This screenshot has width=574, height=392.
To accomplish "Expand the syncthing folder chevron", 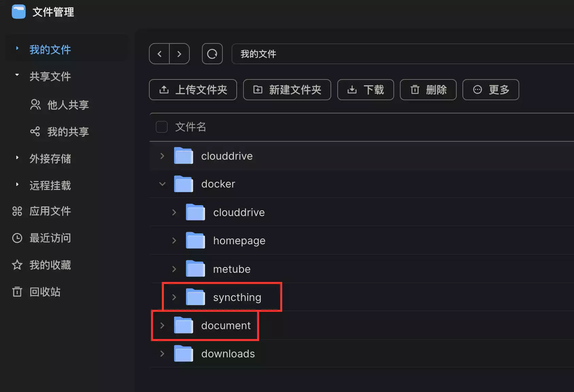I will tap(174, 297).
